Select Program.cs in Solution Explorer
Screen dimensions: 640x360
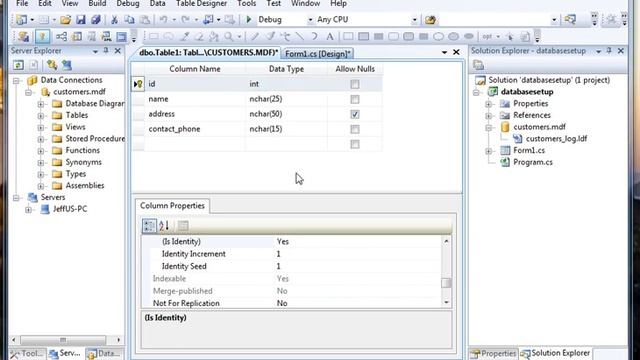(x=533, y=162)
